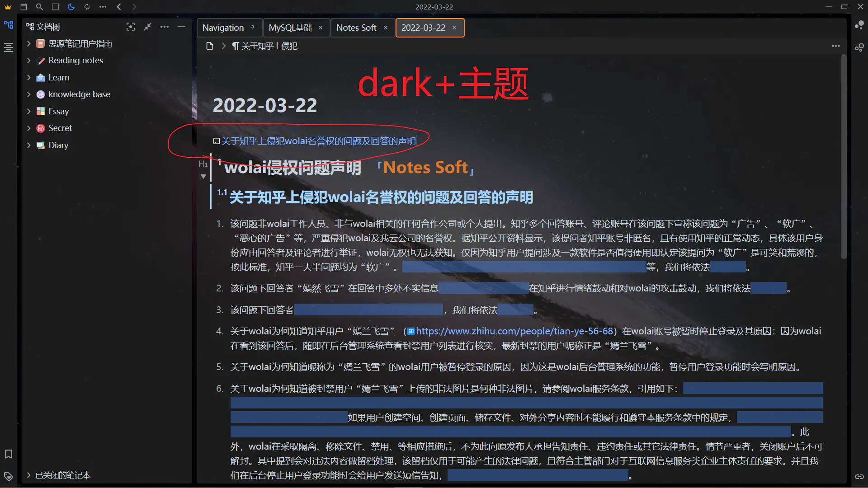
Task: Switch to the MySQL基础 tab
Action: pos(290,28)
